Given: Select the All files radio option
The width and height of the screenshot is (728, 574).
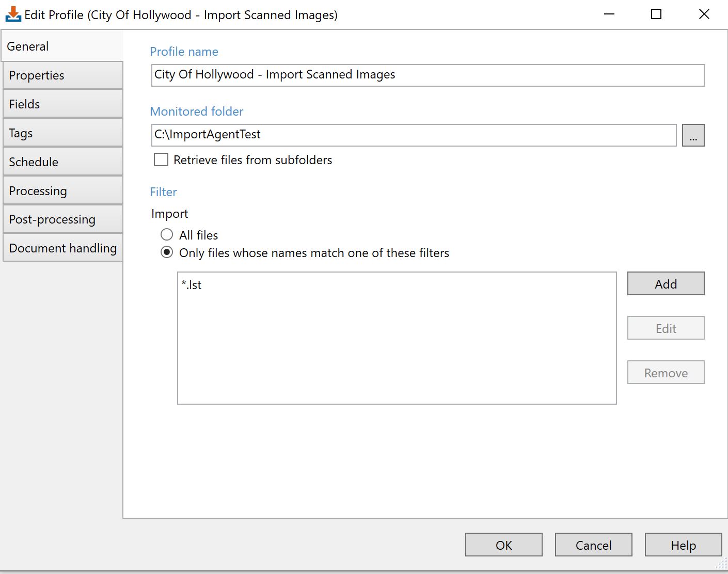Looking at the screenshot, I should (x=167, y=235).
